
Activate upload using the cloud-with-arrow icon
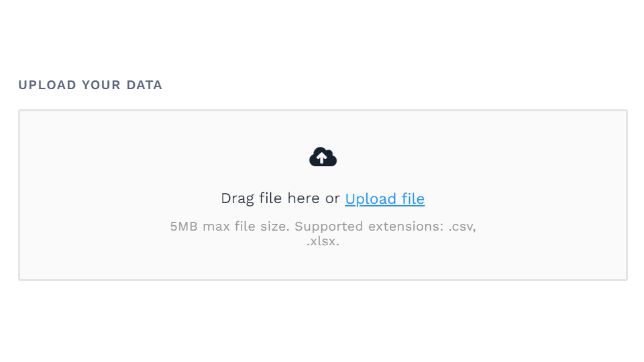point(322,156)
